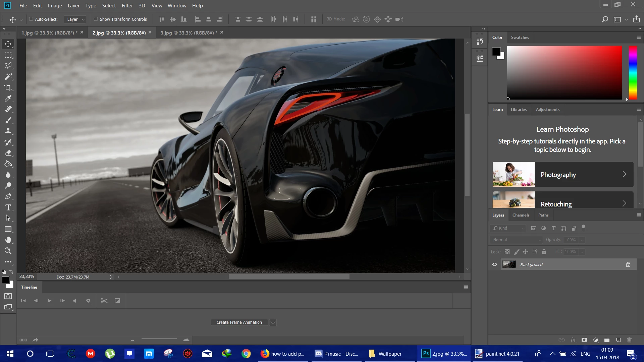Image resolution: width=644 pixels, height=362 pixels.
Task: Select the Crop tool
Action: tap(8, 87)
